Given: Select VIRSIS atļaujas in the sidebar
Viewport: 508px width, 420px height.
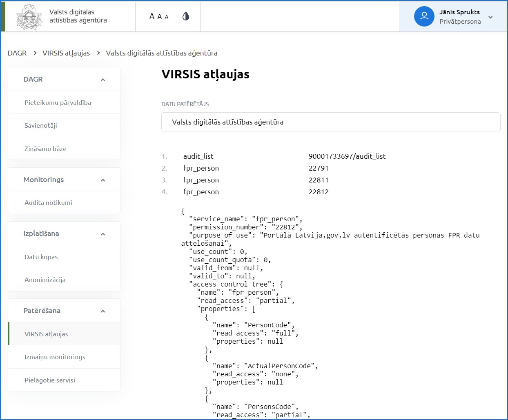Looking at the screenshot, I should [x=64, y=334].
